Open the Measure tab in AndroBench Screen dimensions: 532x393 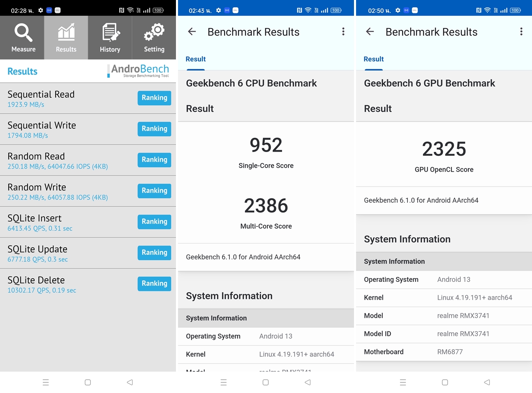(x=22, y=38)
